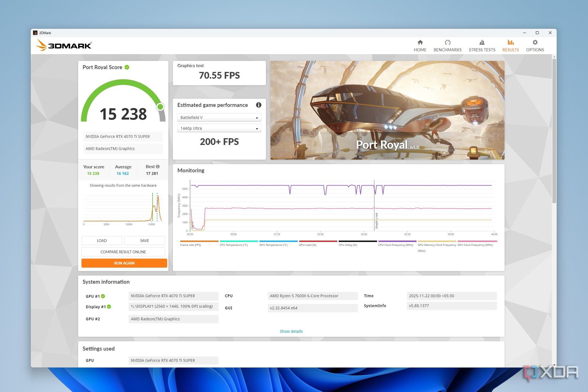This screenshot has width=588, height=392.
Task: Click the GPU Memory Clock Frequency legend color
Action: (437, 241)
